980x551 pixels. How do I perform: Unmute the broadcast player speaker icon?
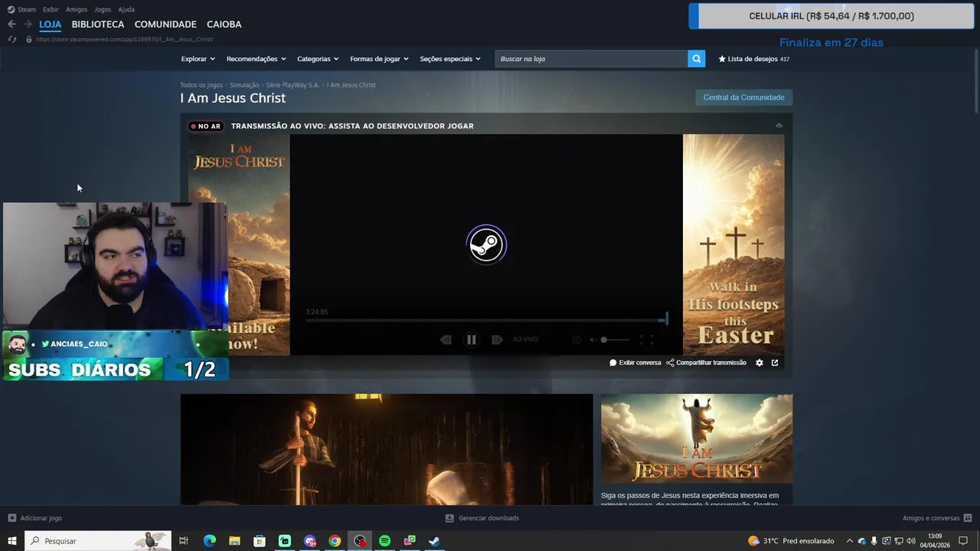pyautogui.click(x=593, y=340)
